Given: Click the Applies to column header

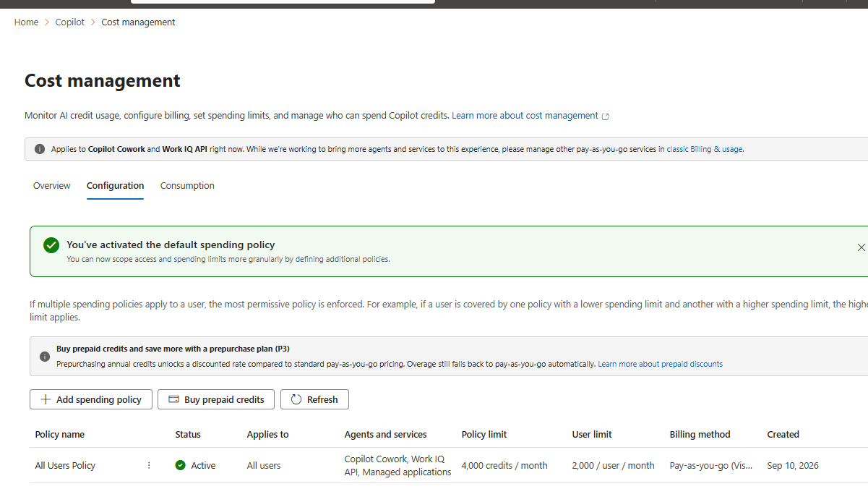Looking at the screenshot, I should (267, 435).
